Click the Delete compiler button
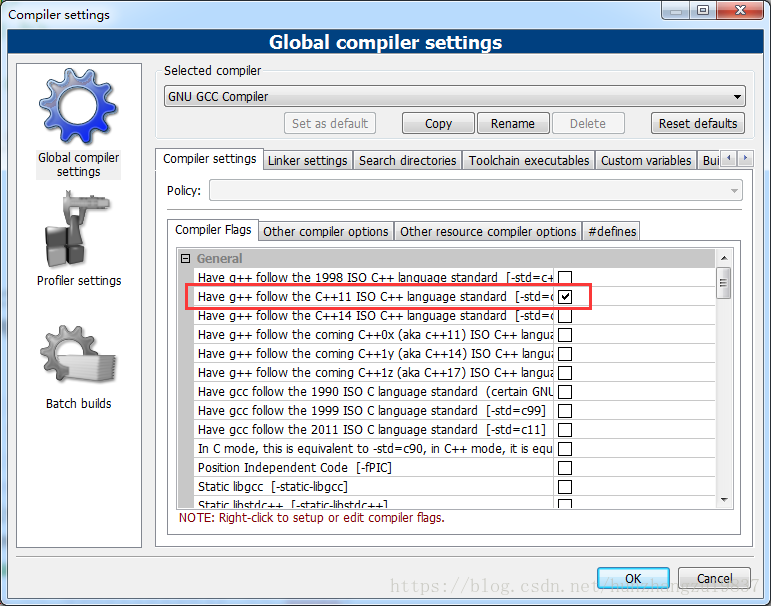Viewport: 771px width, 606px height. click(x=588, y=123)
